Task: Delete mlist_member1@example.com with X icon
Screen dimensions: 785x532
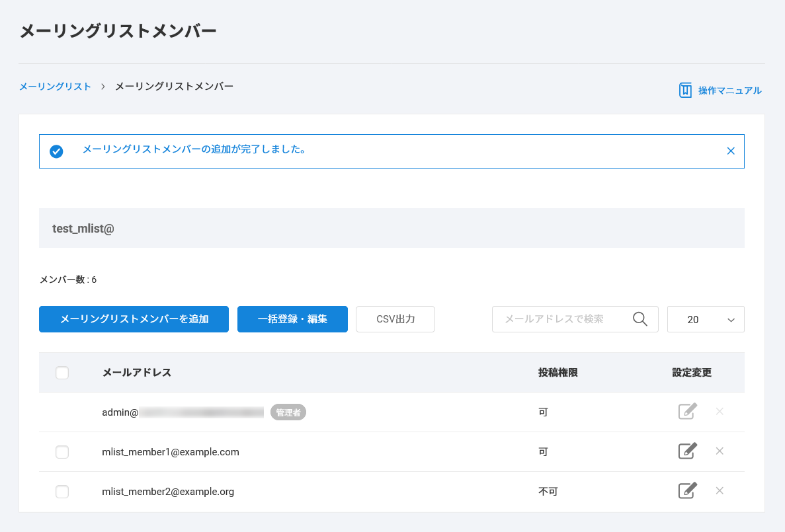Action: [720, 451]
